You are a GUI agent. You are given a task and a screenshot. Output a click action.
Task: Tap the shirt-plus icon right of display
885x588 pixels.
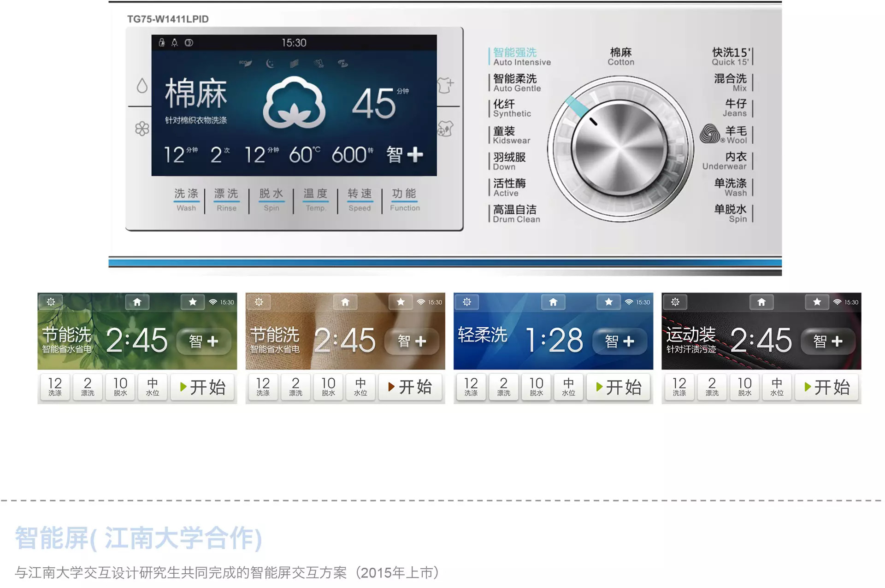[x=446, y=85]
